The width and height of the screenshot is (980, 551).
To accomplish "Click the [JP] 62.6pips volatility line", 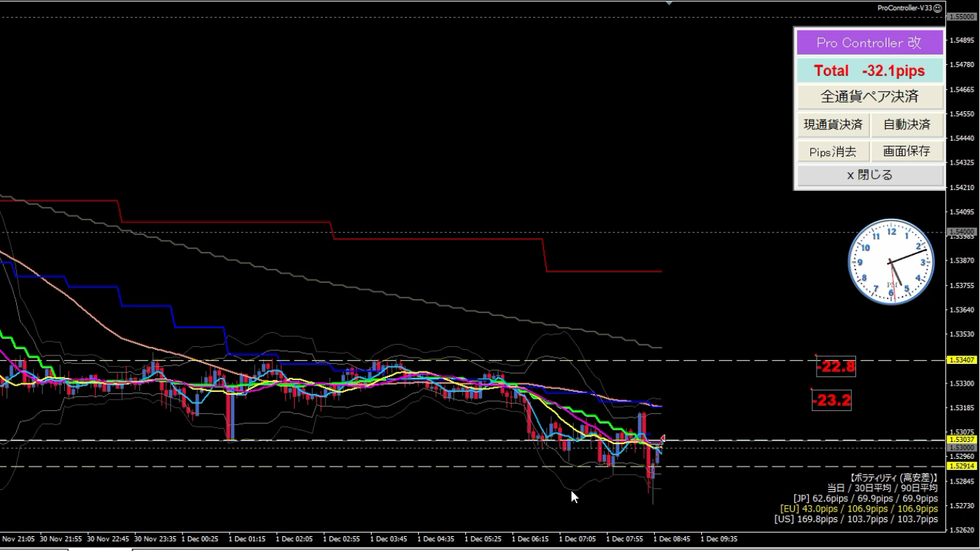I will 866,498.
